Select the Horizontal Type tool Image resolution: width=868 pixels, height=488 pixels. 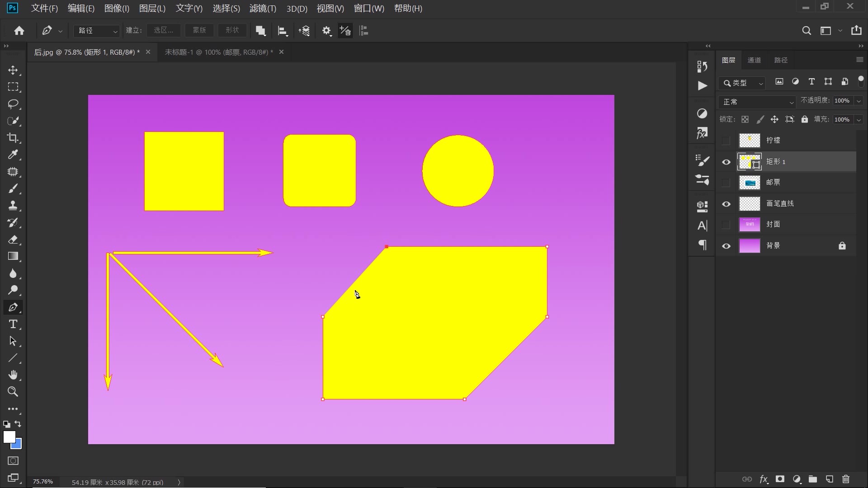coord(13,324)
